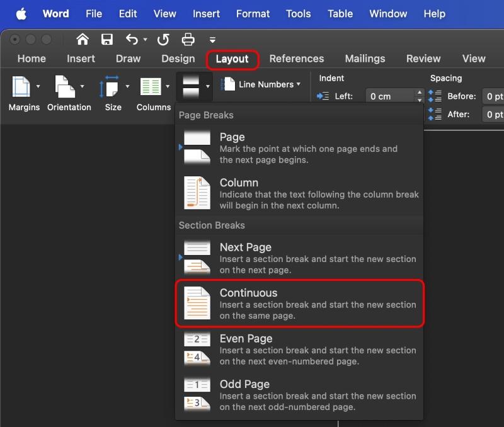The width and height of the screenshot is (504, 427).
Task: Toggle the Breaks dropdown arrow
Action: click(x=208, y=86)
